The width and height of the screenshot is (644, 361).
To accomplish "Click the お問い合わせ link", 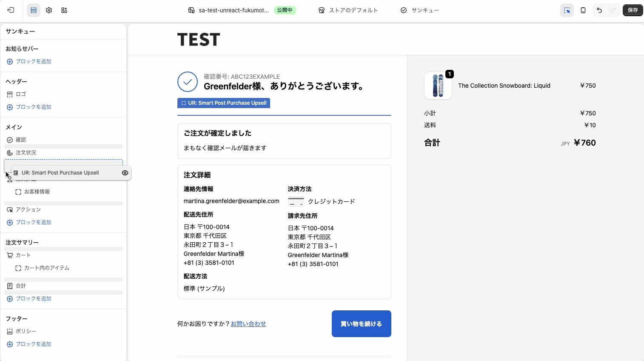I will (x=248, y=324).
